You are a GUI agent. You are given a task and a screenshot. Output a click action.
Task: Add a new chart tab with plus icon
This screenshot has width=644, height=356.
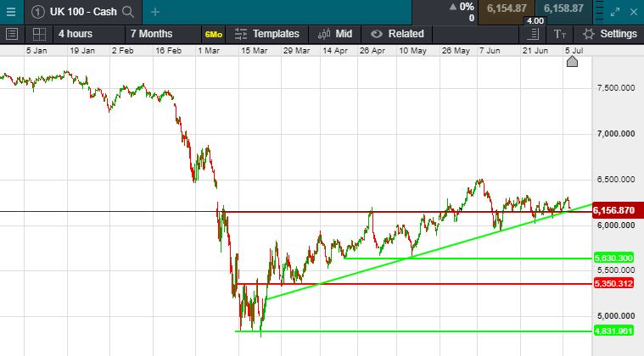pos(155,12)
